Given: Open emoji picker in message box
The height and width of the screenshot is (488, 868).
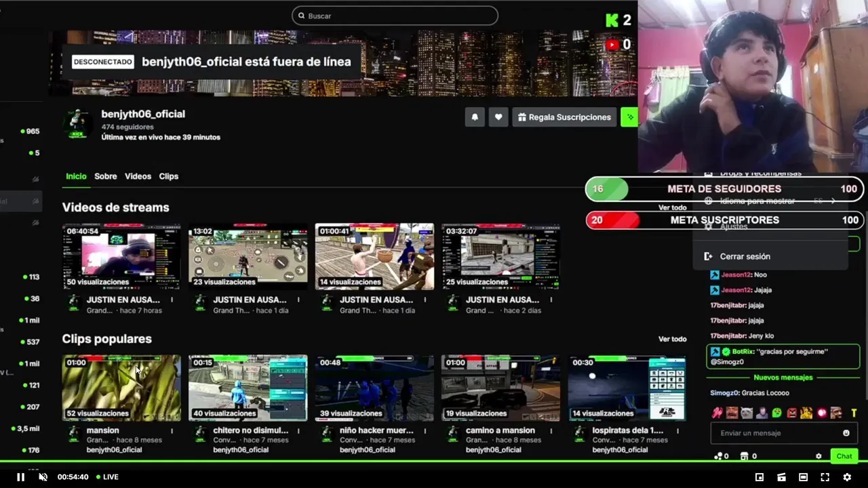Looking at the screenshot, I should click(846, 433).
